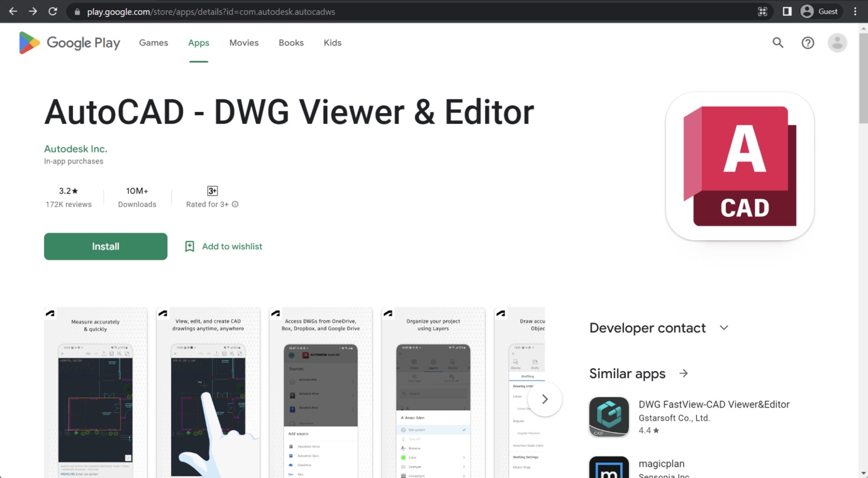The height and width of the screenshot is (478, 868).
Task: Open the ratings via 172K reviews link
Action: point(68,205)
